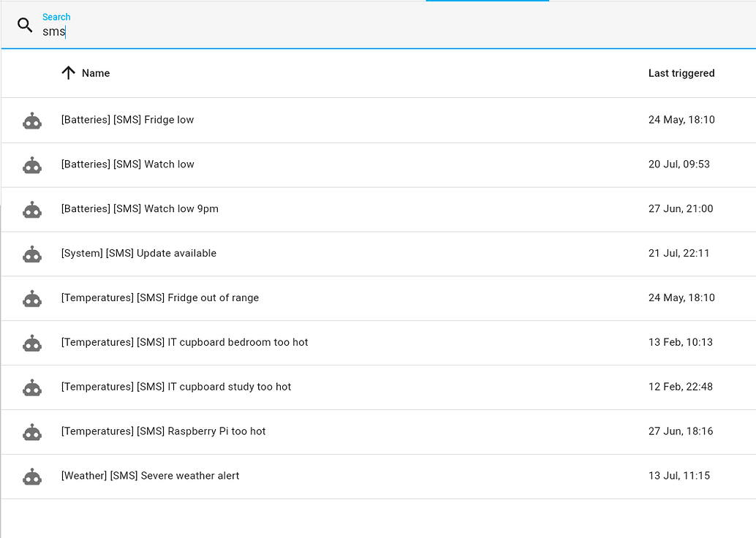Click the magnifying glass search icon
This screenshot has width=756, height=538.
click(x=25, y=25)
